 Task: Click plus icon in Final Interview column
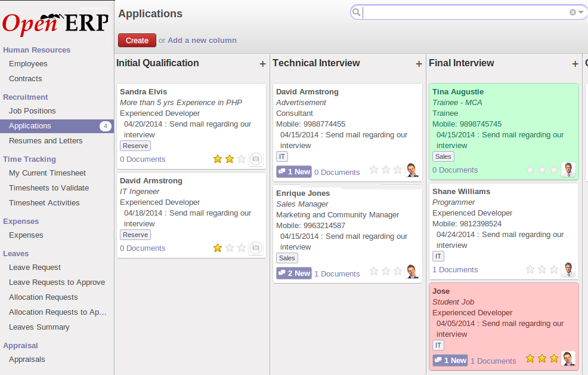[x=575, y=64]
